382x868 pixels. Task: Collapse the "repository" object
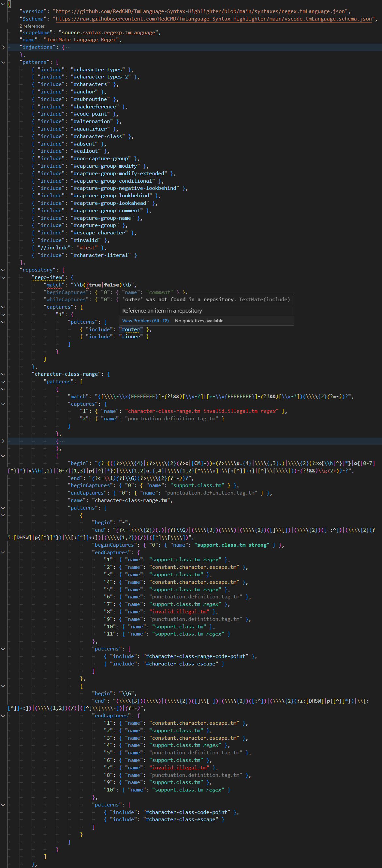point(3,270)
